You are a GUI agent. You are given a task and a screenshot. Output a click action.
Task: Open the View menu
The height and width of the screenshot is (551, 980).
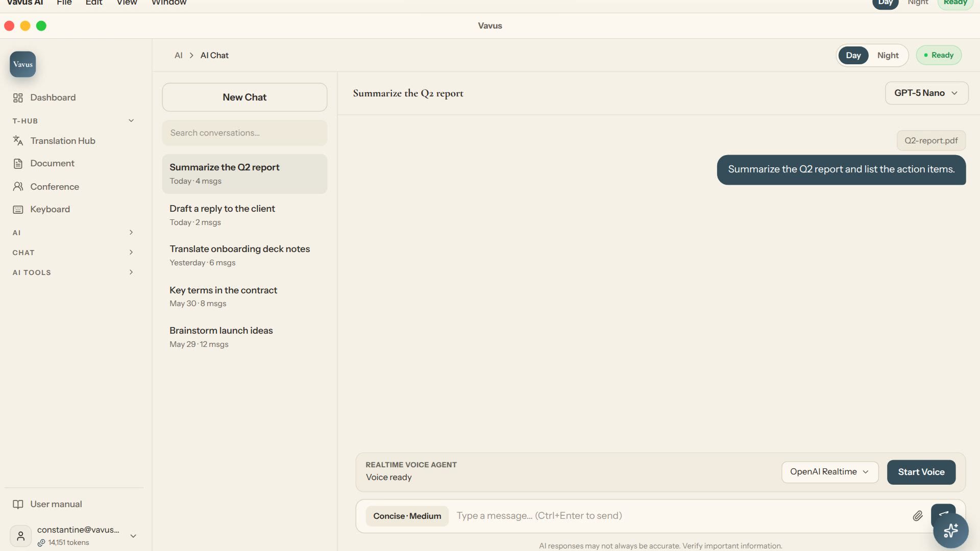coord(127,3)
